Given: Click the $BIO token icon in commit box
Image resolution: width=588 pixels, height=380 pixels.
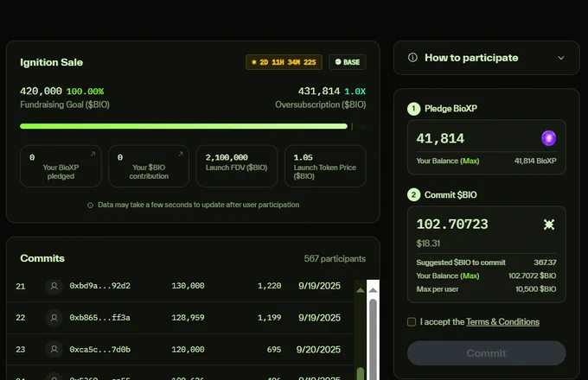Looking at the screenshot, I should [549, 225].
